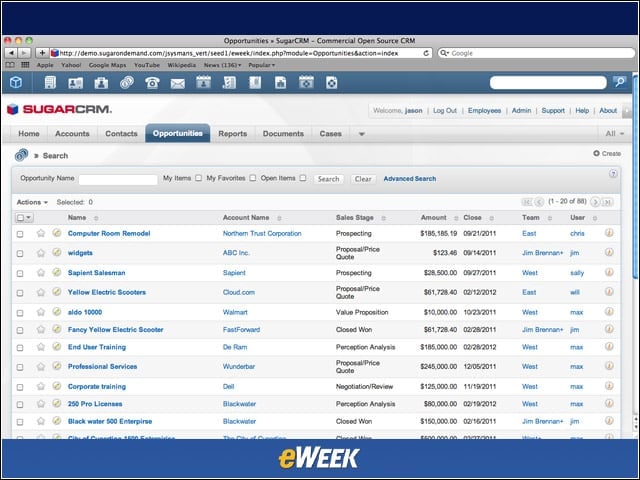Go to the first page of results
The image size is (640, 480).
coord(527,202)
